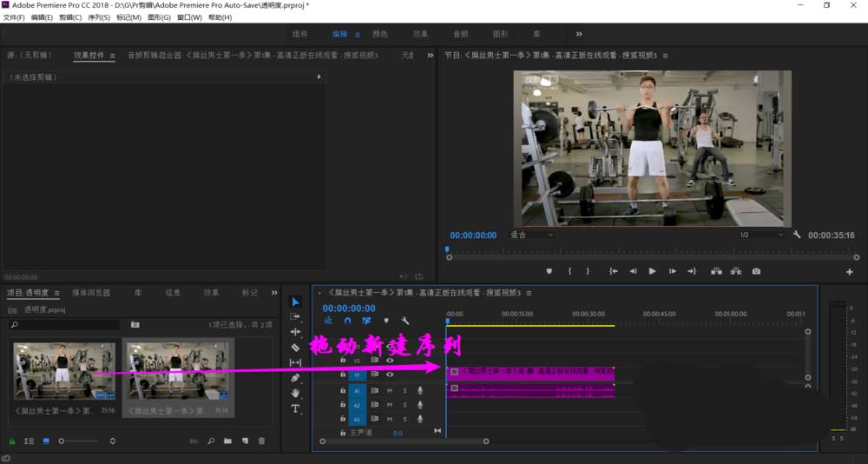
Task: Toggle V1 track output eye icon
Action: point(390,375)
